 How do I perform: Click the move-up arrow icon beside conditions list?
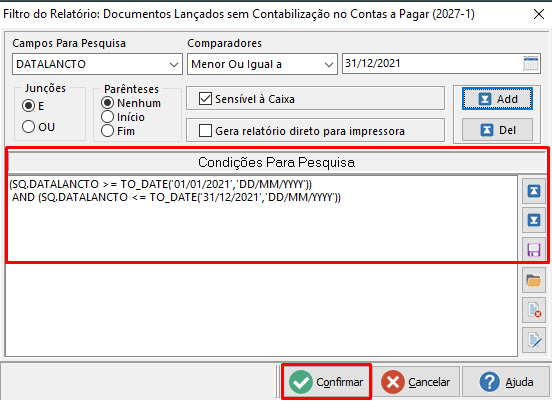click(534, 191)
